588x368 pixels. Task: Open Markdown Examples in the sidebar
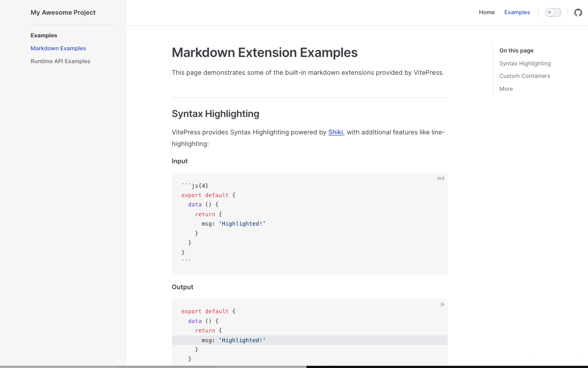[x=58, y=49]
